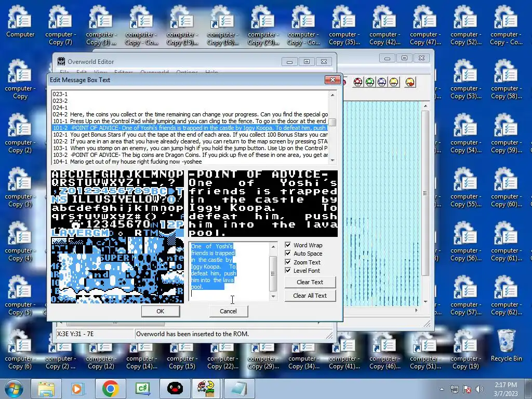
Task: Click the Clear All Text button
Action: point(310,296)
